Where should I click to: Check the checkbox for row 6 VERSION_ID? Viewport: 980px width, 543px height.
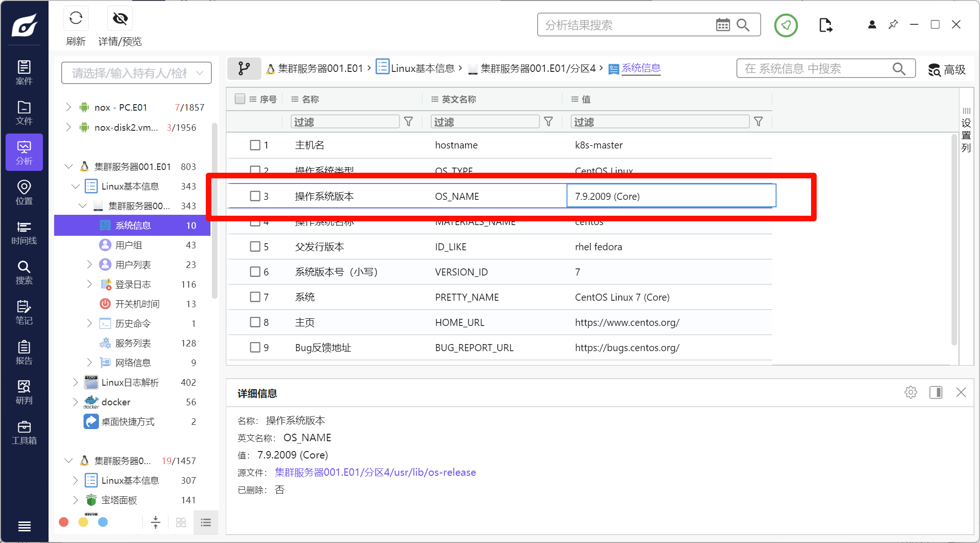[x=255, y=272]
